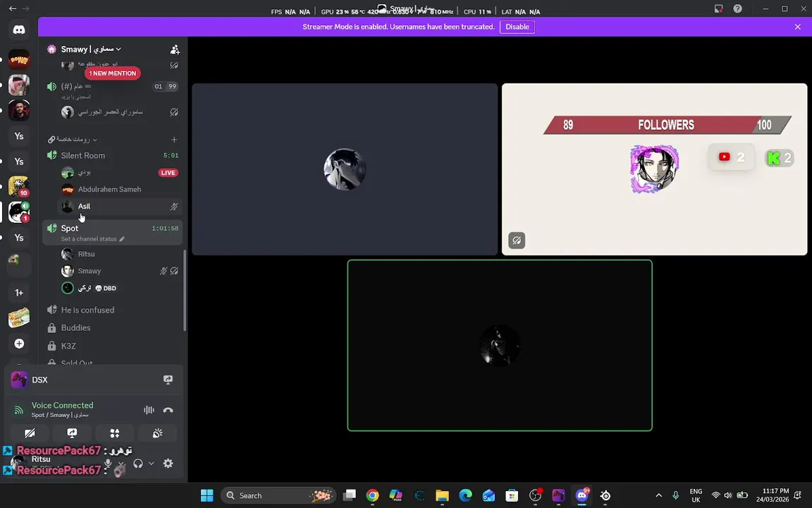Select the locked Buddies channel
This screenshot has height=508, width=812.
pos(112,327)
